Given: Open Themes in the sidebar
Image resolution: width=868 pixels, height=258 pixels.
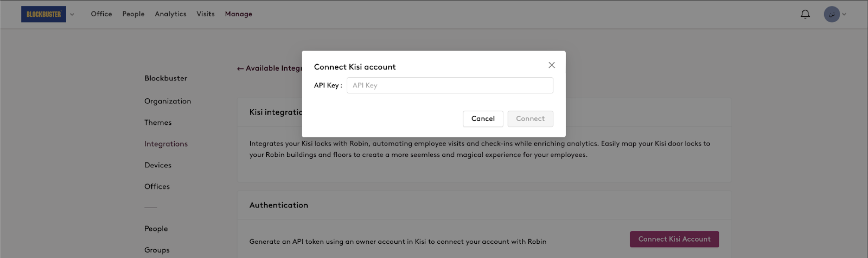Looking at the screenshot, I should point(158,122).
